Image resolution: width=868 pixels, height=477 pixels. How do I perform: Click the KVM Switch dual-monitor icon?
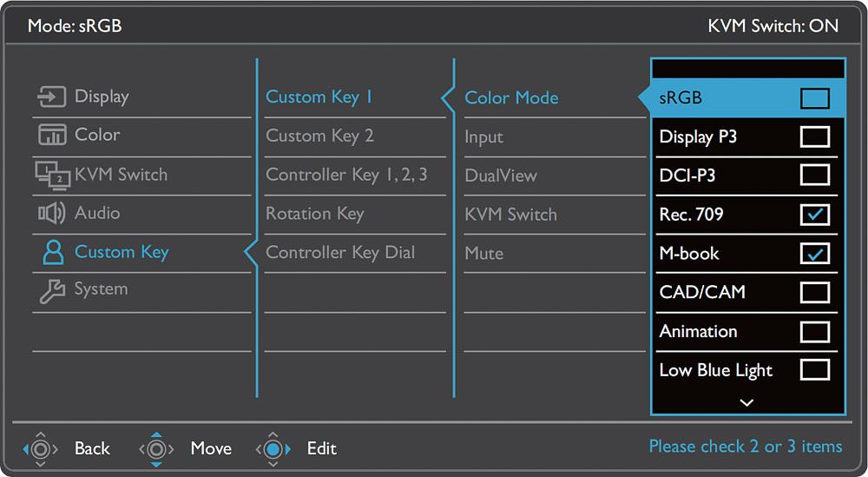point(53,175)
